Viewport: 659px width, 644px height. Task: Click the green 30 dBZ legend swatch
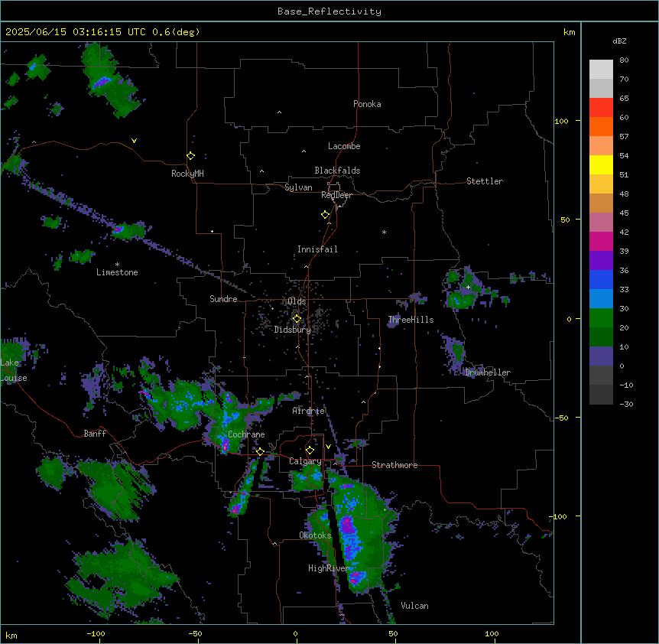601,318
